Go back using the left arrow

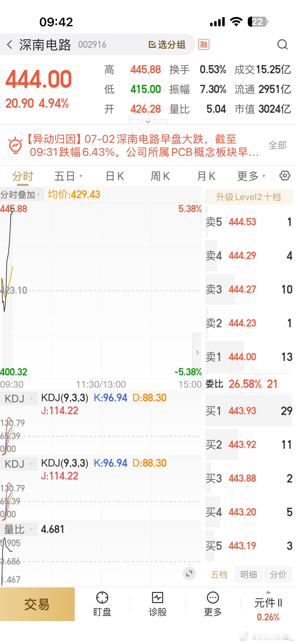click(x=9, y=45)
